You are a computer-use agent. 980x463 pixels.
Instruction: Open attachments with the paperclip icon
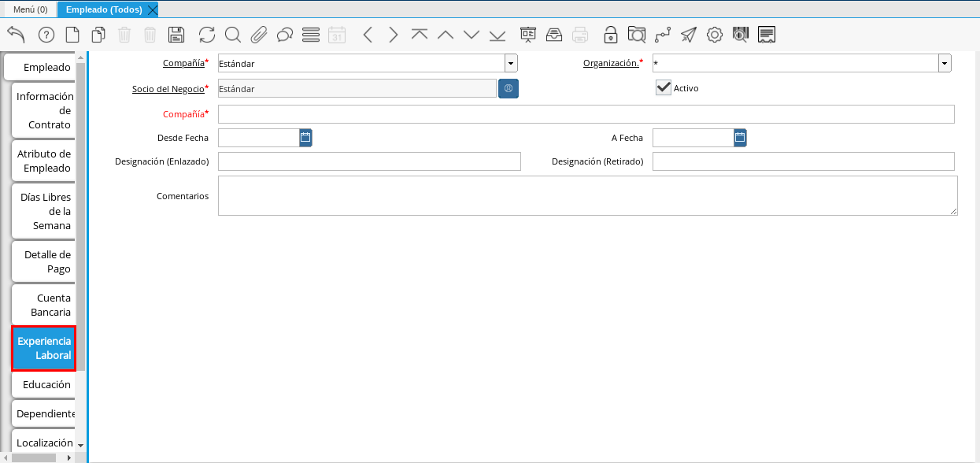259,35
